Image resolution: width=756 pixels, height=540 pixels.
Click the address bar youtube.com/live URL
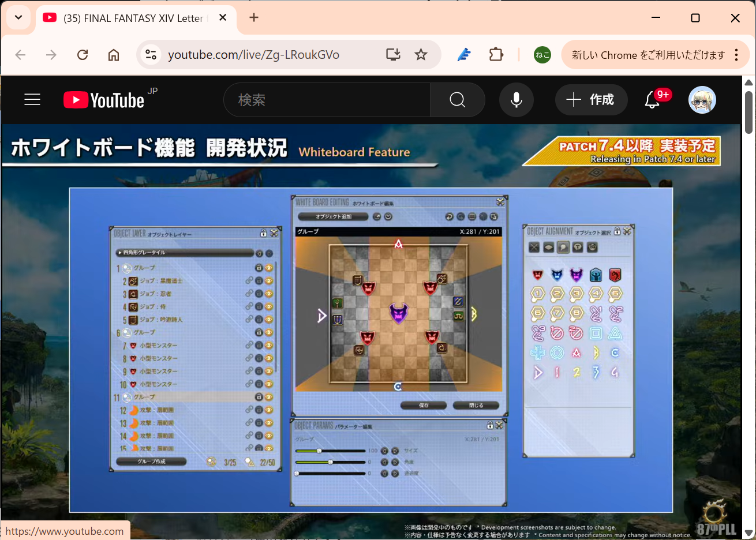[253, 55]
